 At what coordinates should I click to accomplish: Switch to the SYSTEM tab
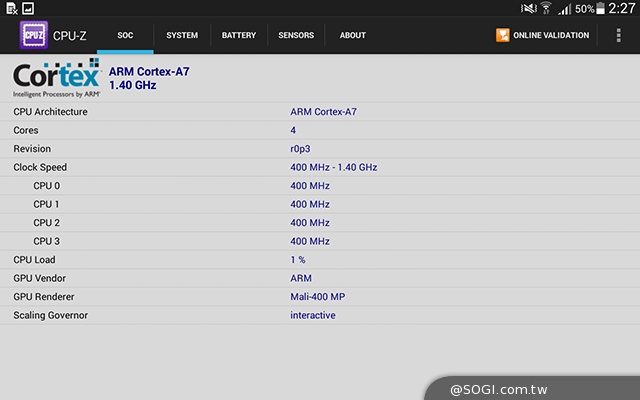coord(182,36)
